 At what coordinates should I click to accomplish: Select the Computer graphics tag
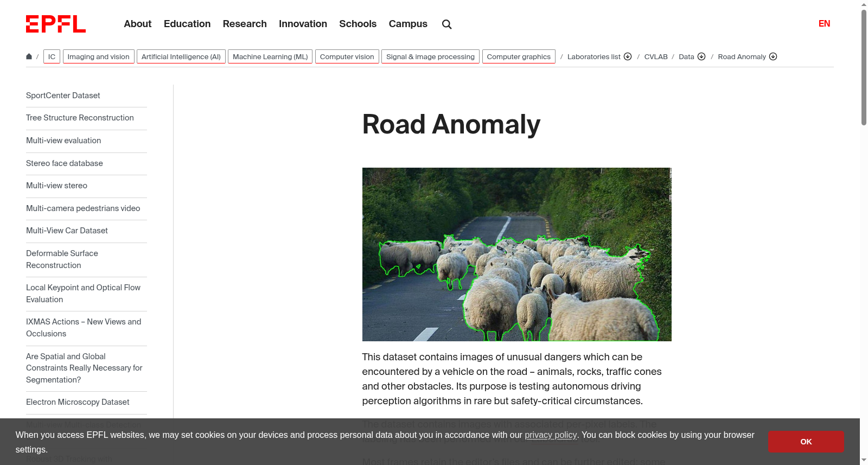[519, 56]
